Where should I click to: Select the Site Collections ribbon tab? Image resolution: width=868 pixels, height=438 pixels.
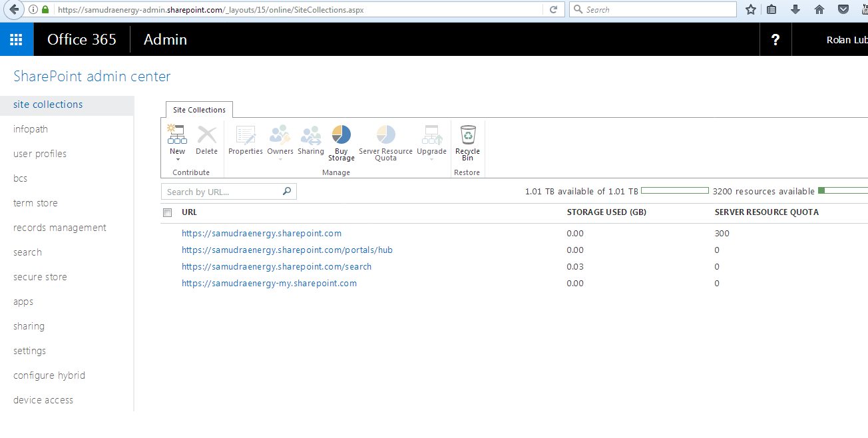tap(199, 110)
